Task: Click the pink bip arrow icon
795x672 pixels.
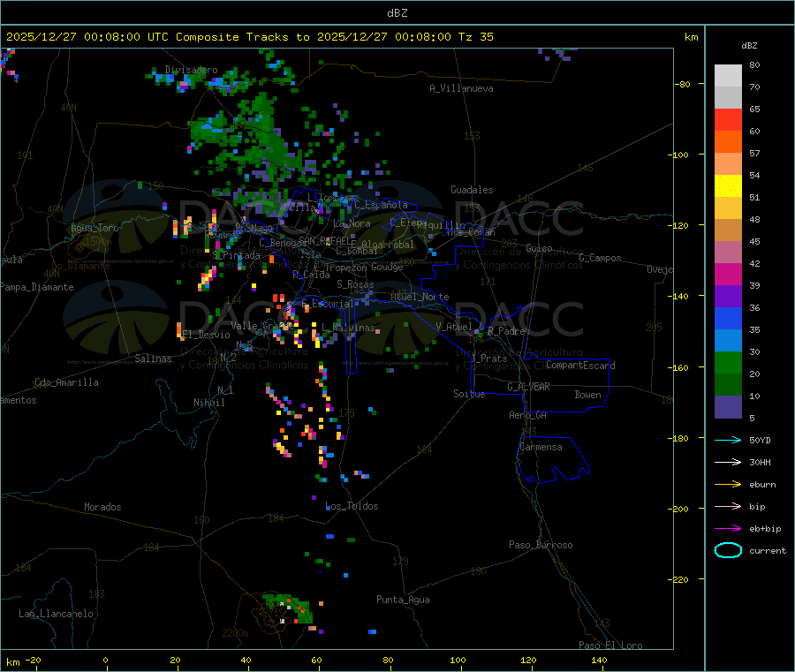Action: [728, 506]
